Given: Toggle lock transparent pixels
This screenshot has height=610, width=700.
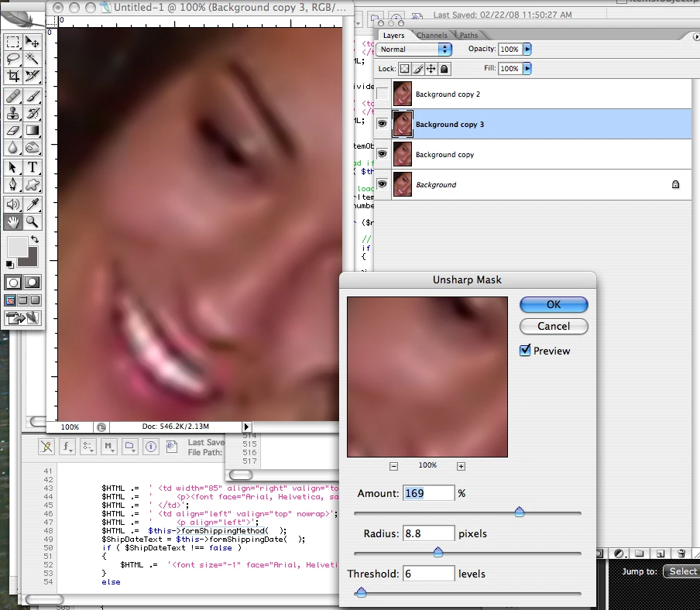Looking at the screenshot, I should pyautogui.click(x=404, y=68).
